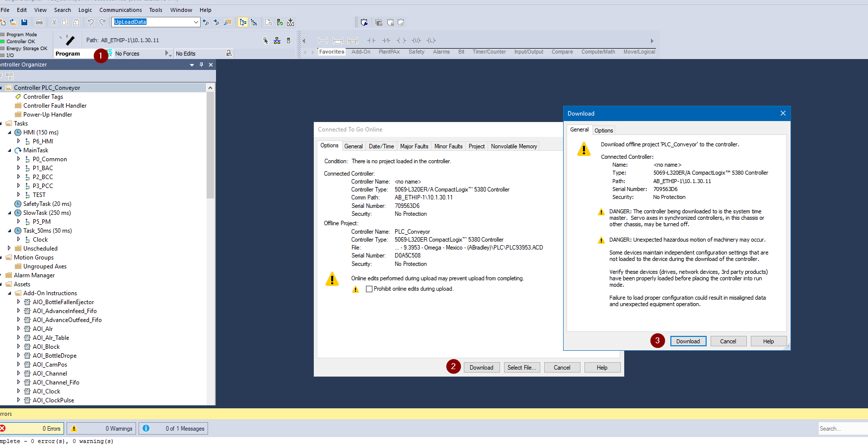Expand the Unscheduled folder
The image size is (868, 448).
tap(9, 249)
